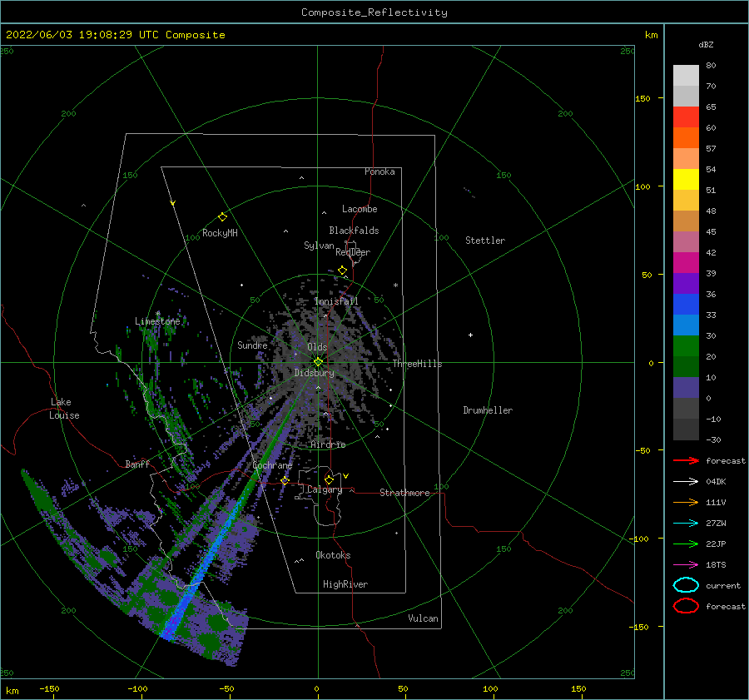This screenshot has height=700, width=749.
Task: Click the '18TS' legend label
Action: [x=716, y=565]
